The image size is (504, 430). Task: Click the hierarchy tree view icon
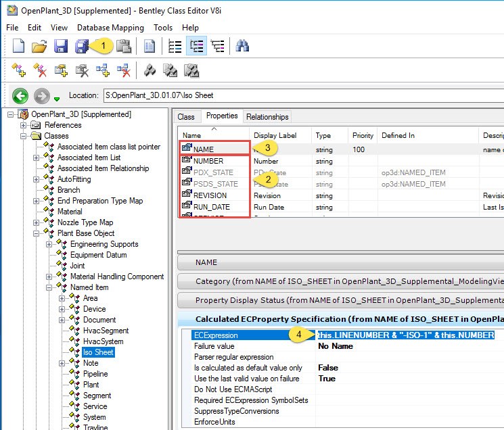click(x=217, y=46)
